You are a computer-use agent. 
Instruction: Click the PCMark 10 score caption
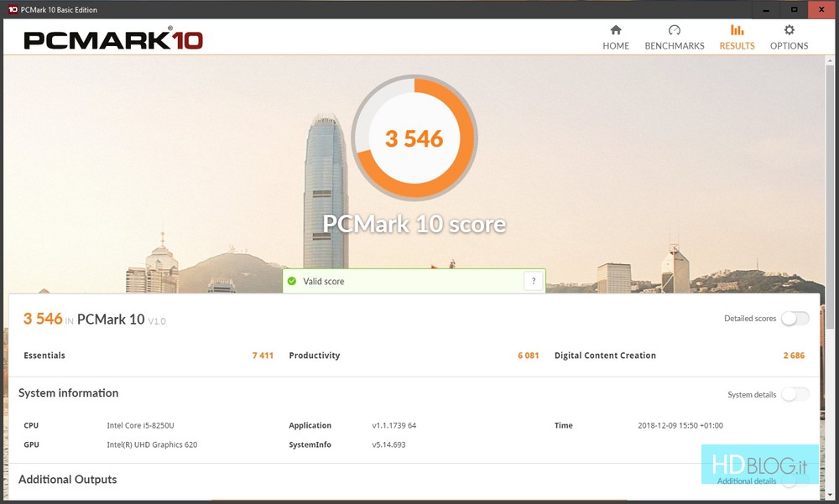(414, 224)
